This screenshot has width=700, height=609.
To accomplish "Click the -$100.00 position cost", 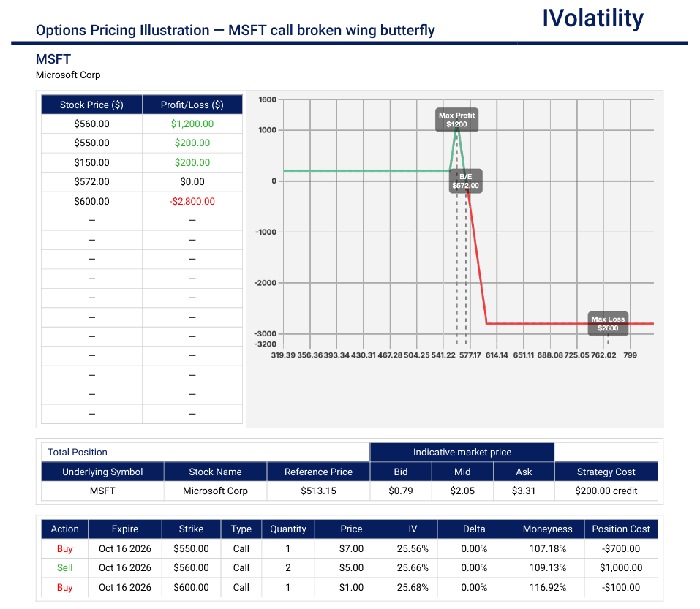I will coord(621,587).
